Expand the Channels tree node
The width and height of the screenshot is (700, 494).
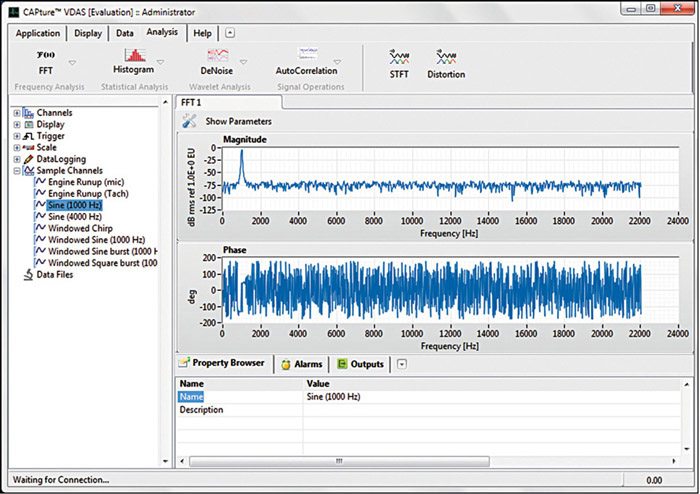[17, 113]
